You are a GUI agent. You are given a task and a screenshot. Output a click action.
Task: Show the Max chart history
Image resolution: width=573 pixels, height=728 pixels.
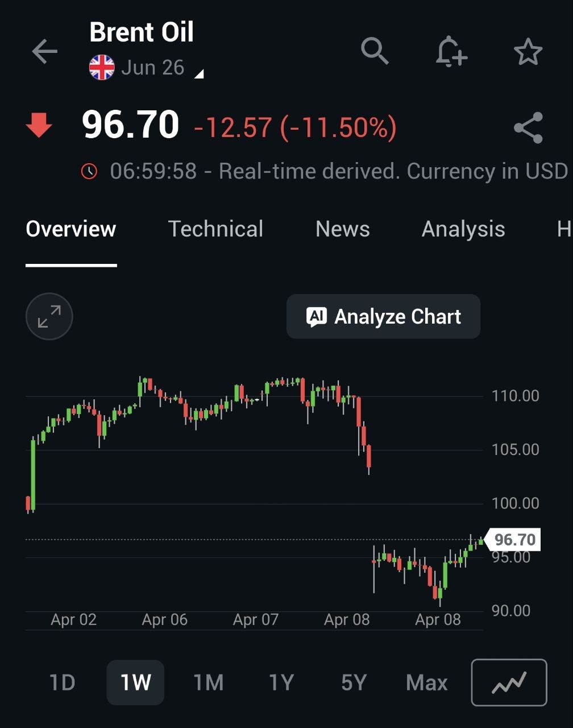[426, 682]
